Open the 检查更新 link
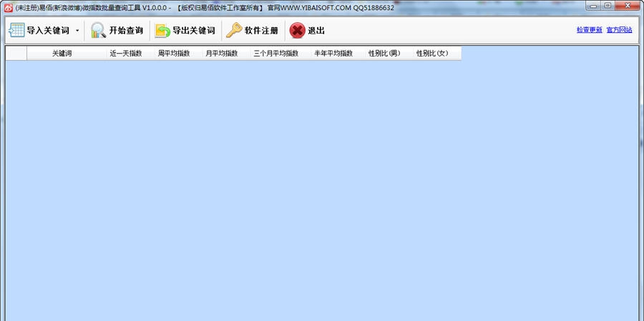The image size is (644, 321). tap(590, 29)
